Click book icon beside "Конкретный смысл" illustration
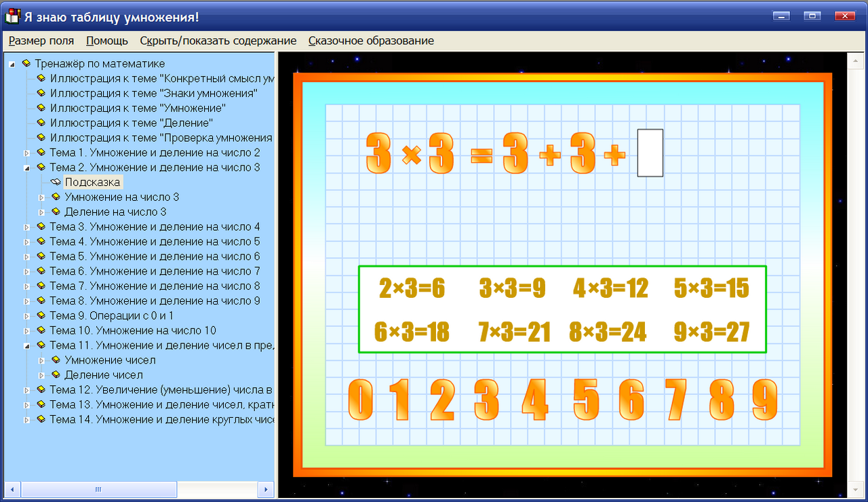 pyautogui.click(x=41, y=78)
